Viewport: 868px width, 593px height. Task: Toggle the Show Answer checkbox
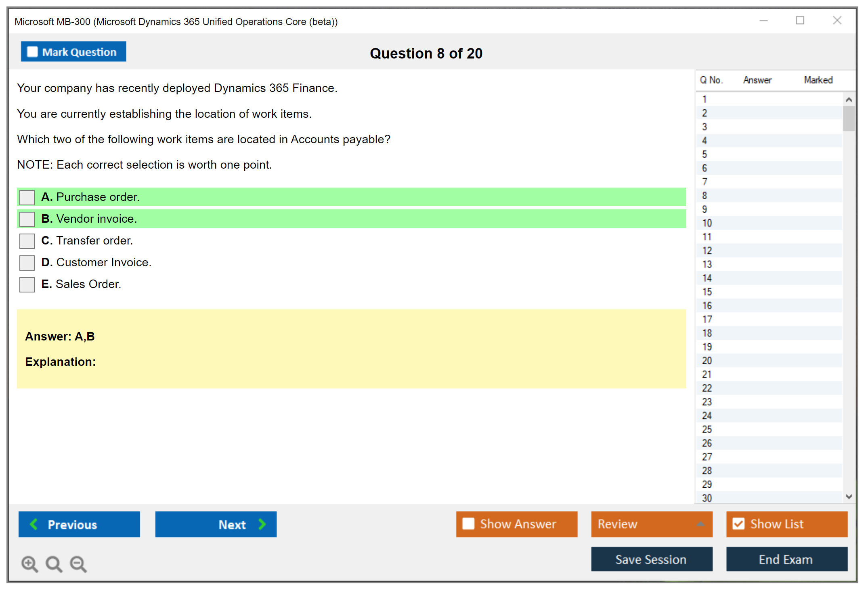point(468,524)
